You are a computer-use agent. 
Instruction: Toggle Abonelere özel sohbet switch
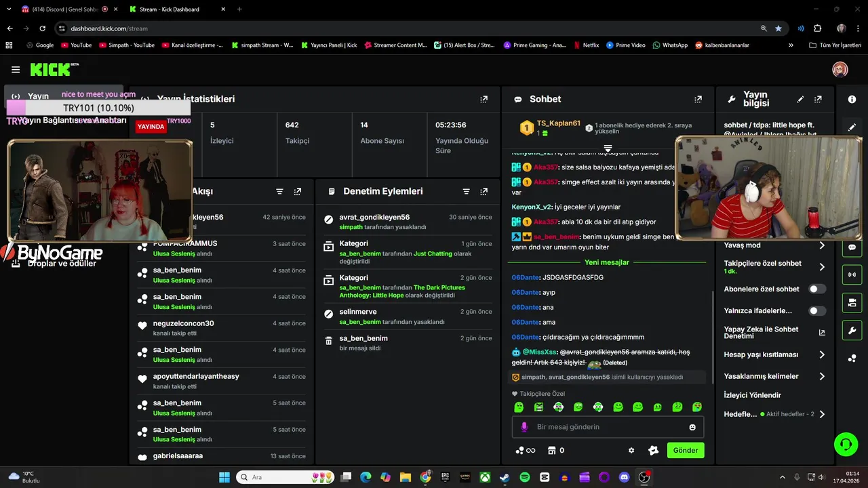click(x=817, y=289)
